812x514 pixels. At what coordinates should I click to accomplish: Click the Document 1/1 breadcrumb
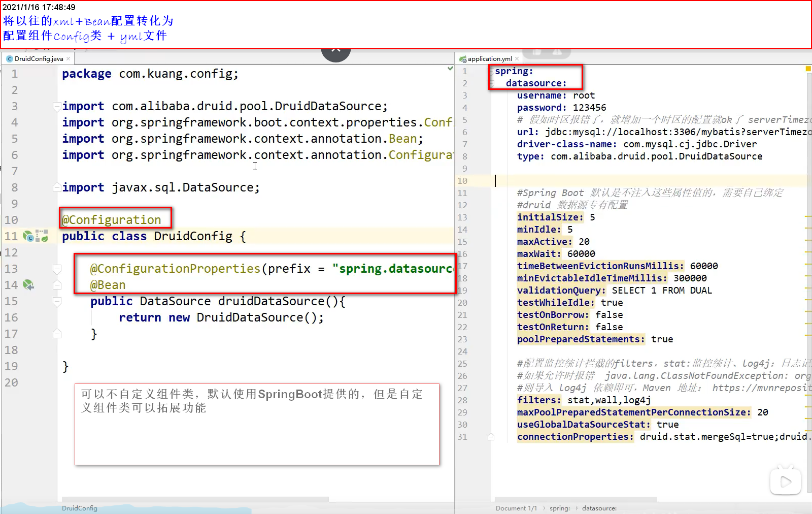pyautogui.click(x=516, y=508)
